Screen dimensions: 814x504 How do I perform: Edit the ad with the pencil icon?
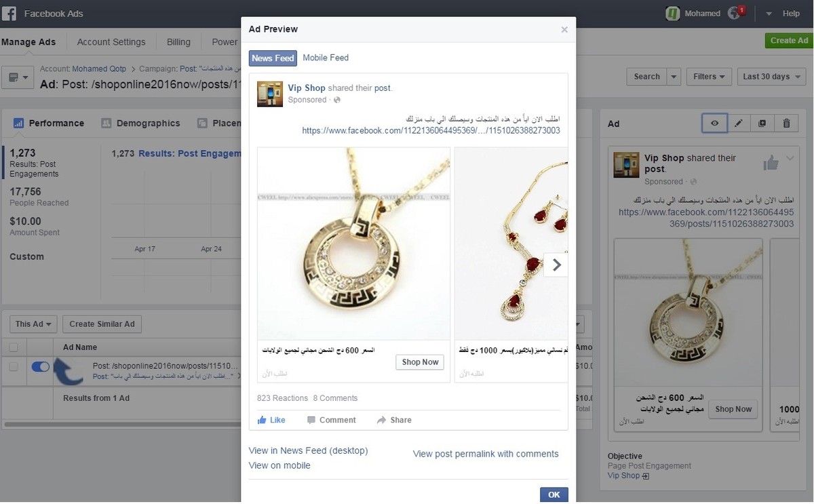[x=739, y=123]
